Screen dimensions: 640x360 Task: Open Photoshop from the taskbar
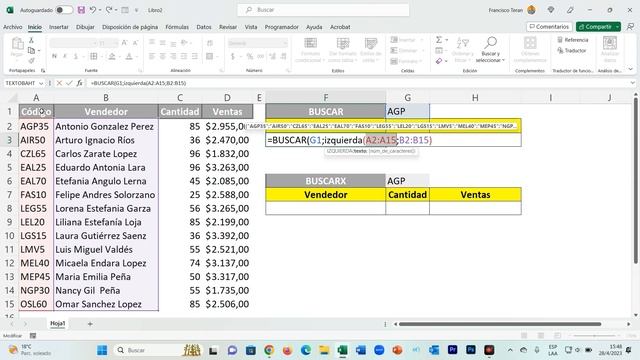[471, 350]
